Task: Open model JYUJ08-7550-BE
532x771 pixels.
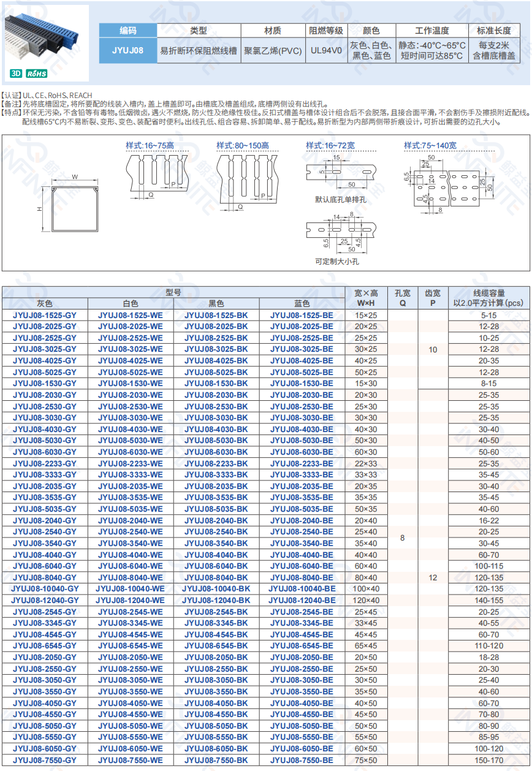Action: coord(302,760)
